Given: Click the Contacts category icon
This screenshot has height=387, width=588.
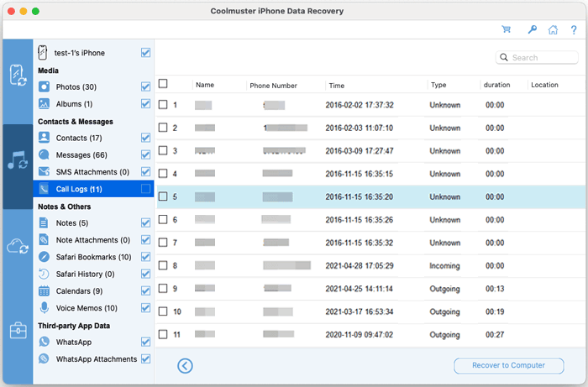Looking at the screenshot, I should coord(44,138).
